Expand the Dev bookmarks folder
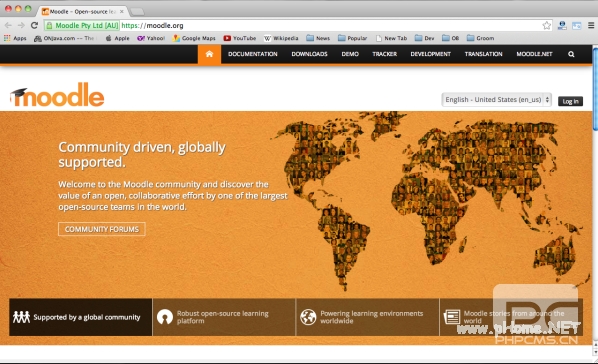The height and width of the screenshot is (364, 598). [x=424, y=38]
